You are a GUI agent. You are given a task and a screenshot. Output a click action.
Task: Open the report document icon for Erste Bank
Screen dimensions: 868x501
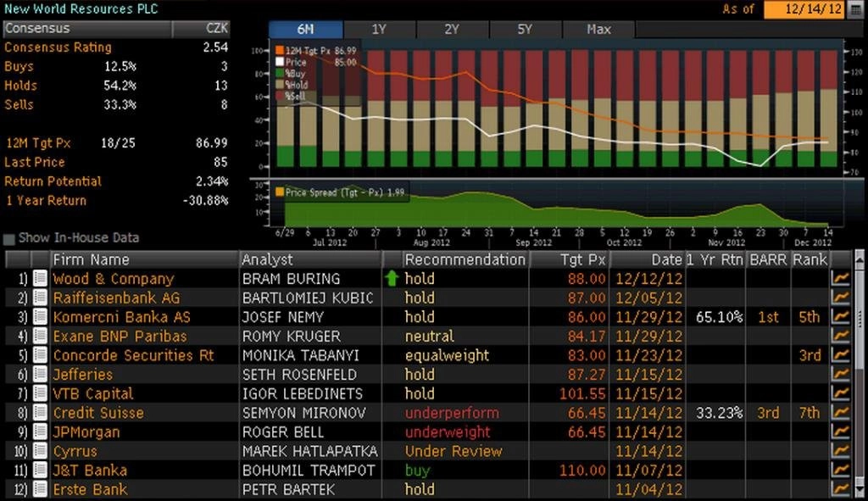click(x=40, y=489)
